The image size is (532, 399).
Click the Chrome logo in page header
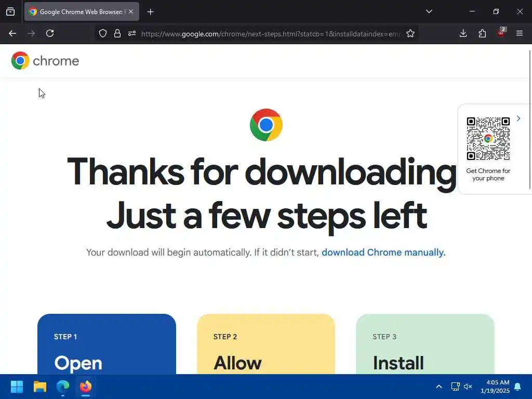[20, 61]
